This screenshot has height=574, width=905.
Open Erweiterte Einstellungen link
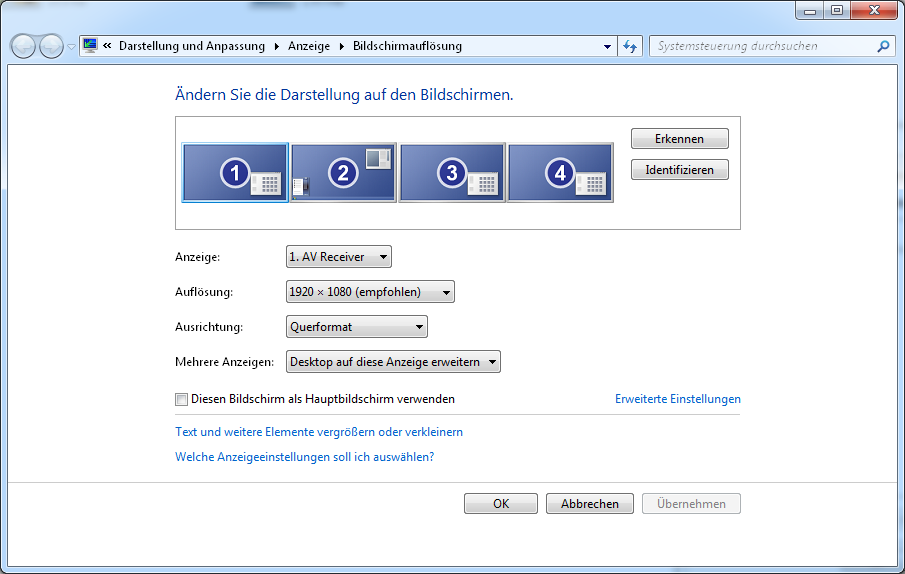[678, 399]
